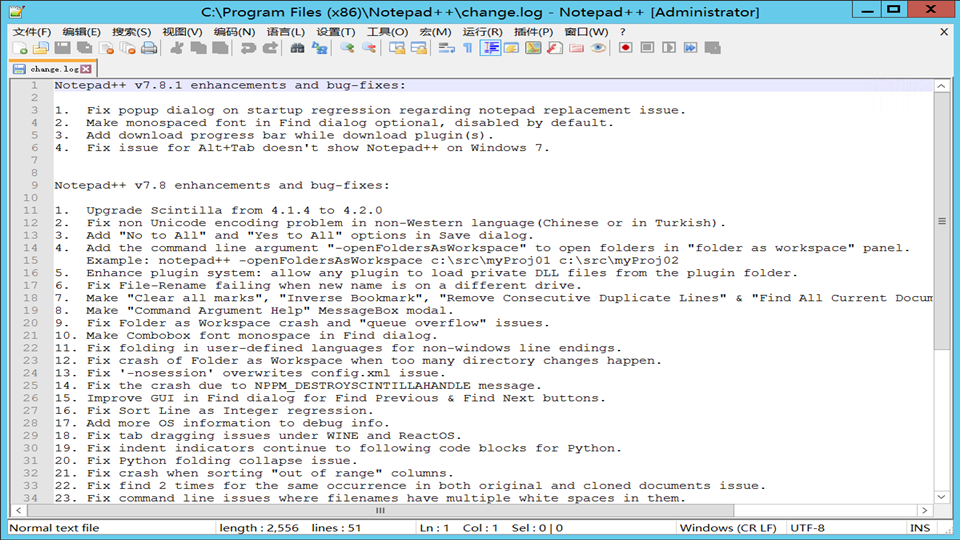This screenshot has height=540, width=960.
Task: Toggle the highlighted indent guide button
Action: point(490,48)
